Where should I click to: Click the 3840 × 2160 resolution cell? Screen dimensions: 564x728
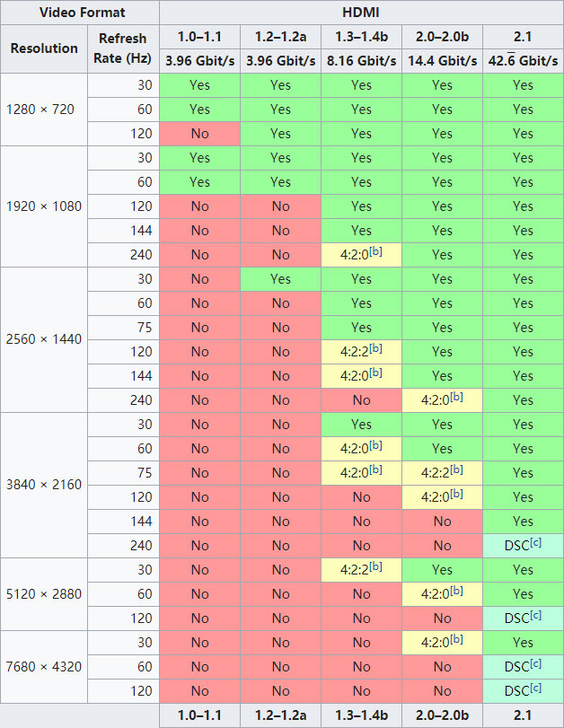(x=44, y=485)
